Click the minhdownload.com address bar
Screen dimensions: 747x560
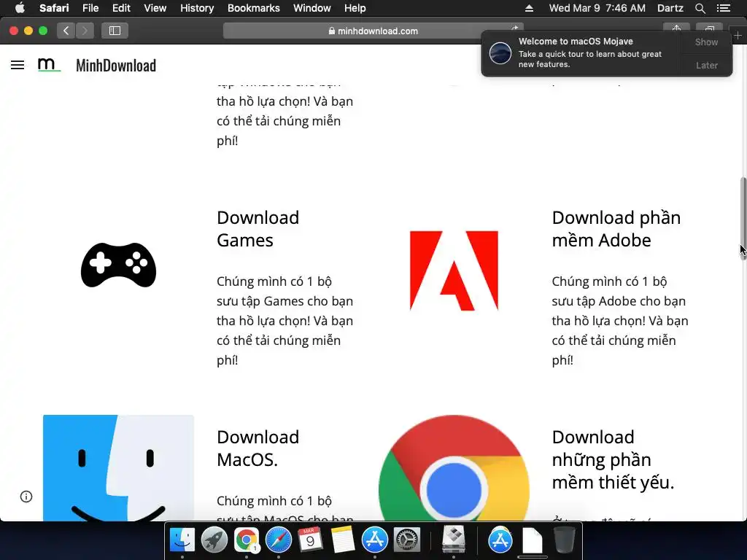[373, 31]
